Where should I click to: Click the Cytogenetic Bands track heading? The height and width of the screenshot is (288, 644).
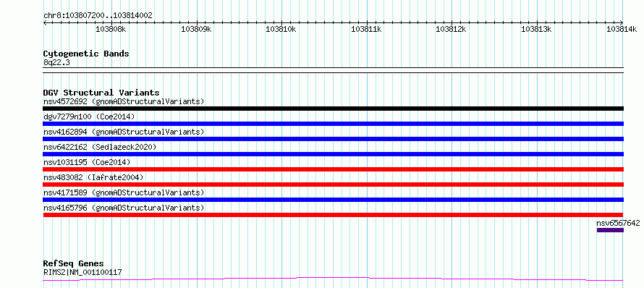click(86, 54)
